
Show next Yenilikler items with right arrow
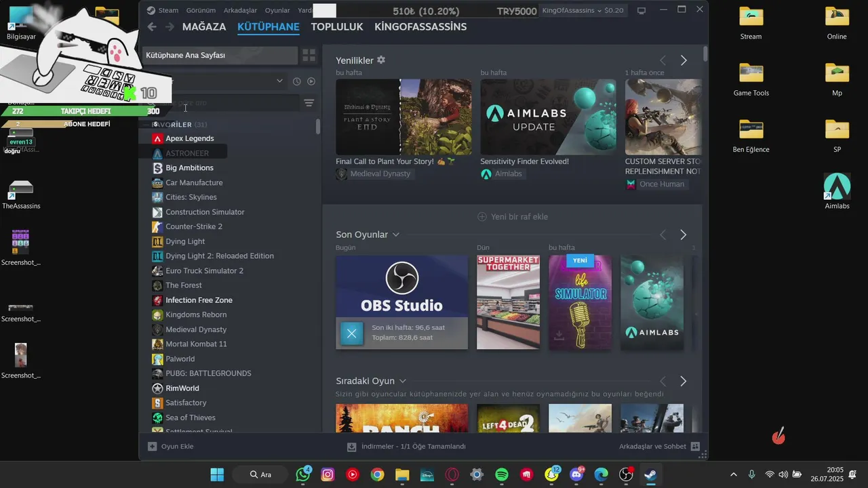click(x=684, y=60)
